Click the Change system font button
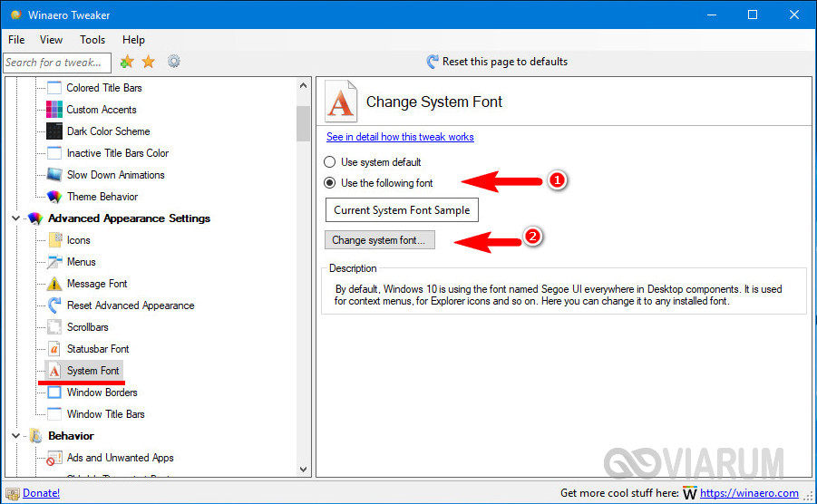Viewport: 817px width, 504px height. (x=379, y=240)
